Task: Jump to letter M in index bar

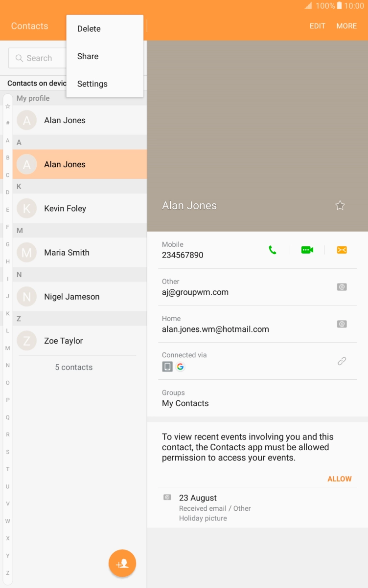Action: [8, 348]
